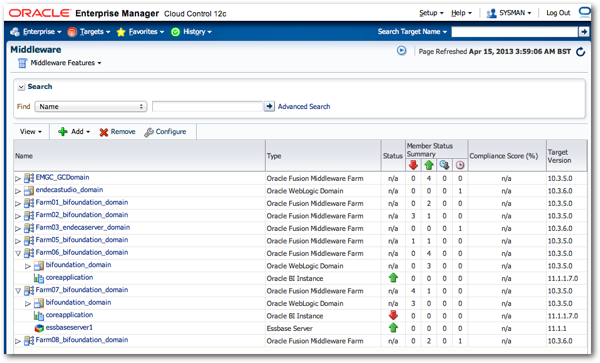This screenshot has width=600, height=363.
Task: Open the Search Target Name dropdown
Action: click(x=412, y=32)
